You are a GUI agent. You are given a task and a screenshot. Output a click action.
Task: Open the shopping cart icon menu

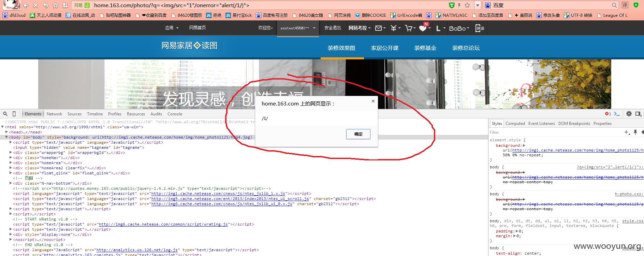[410, 28]
